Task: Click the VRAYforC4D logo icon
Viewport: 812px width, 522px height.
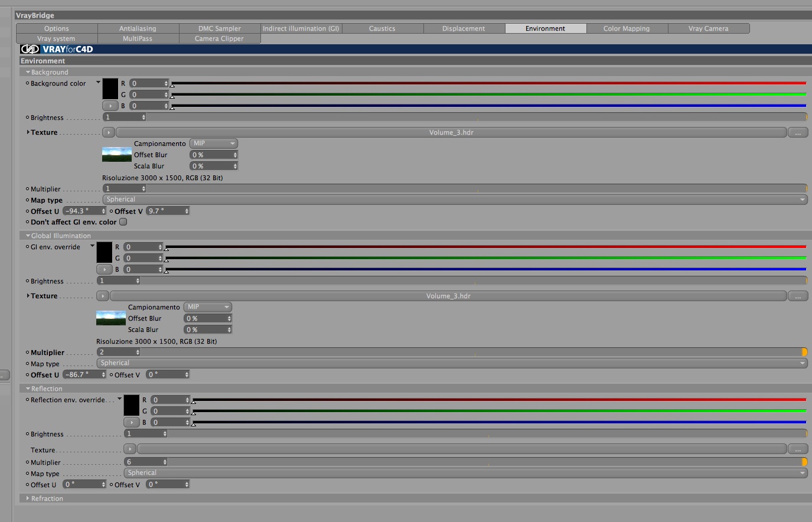Action: pos(30,50)
